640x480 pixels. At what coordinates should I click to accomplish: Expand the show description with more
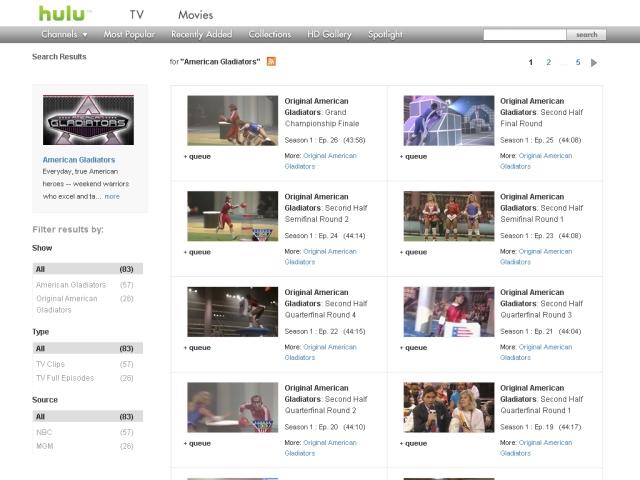pyautogui.click(x=112, y=196)
